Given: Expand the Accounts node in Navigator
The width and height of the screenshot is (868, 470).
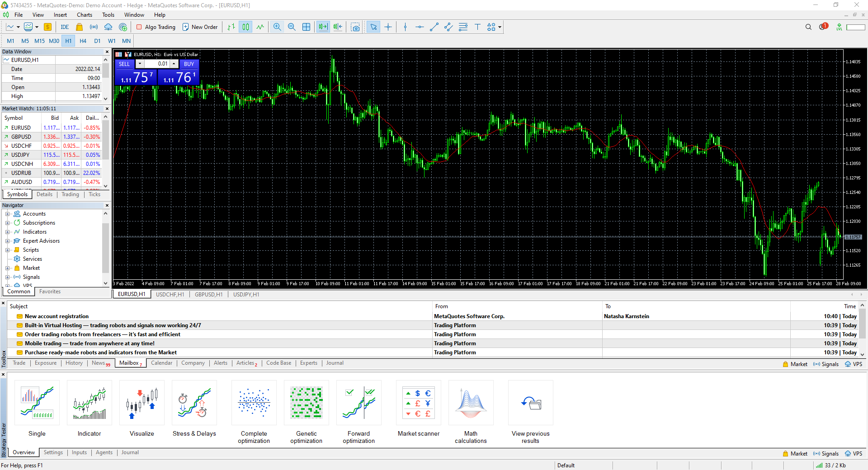Looking at the screenshot, I should click(x=7, y=214).
